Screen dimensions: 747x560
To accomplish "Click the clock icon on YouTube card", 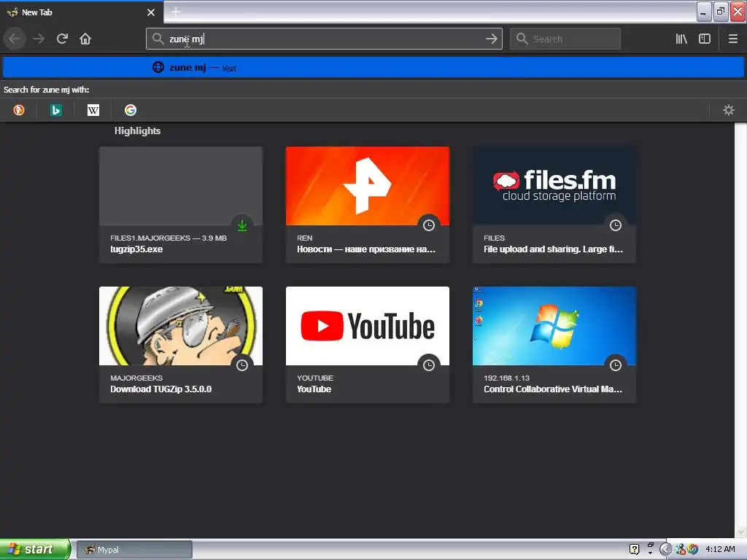I will (429, 365).
